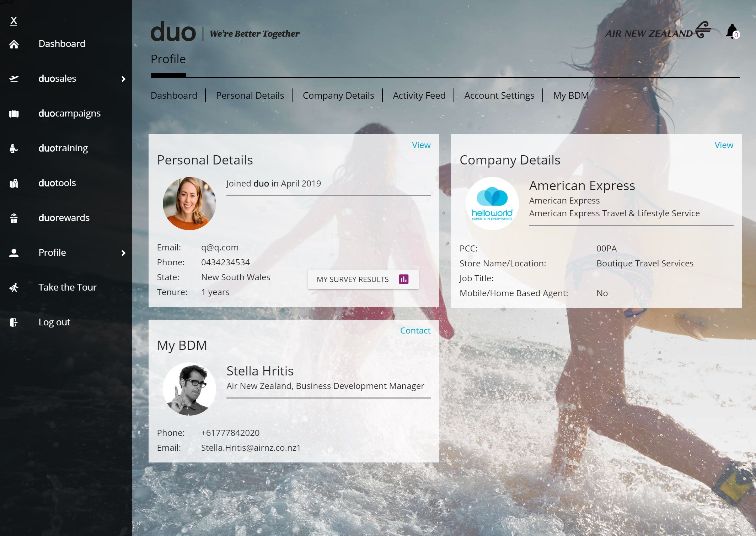The image size is (756, 536).
Task: Select the duorewards gift icon
Action: click(x=14, y=218)
